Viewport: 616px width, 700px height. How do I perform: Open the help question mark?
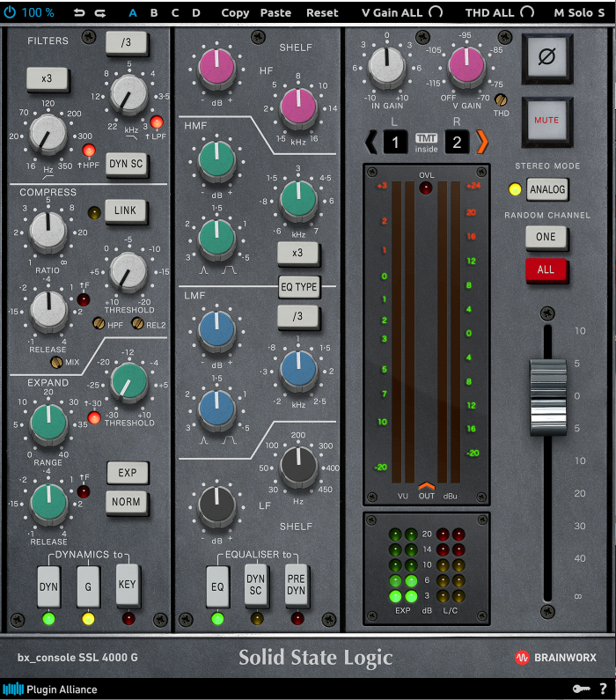[603, 689]
